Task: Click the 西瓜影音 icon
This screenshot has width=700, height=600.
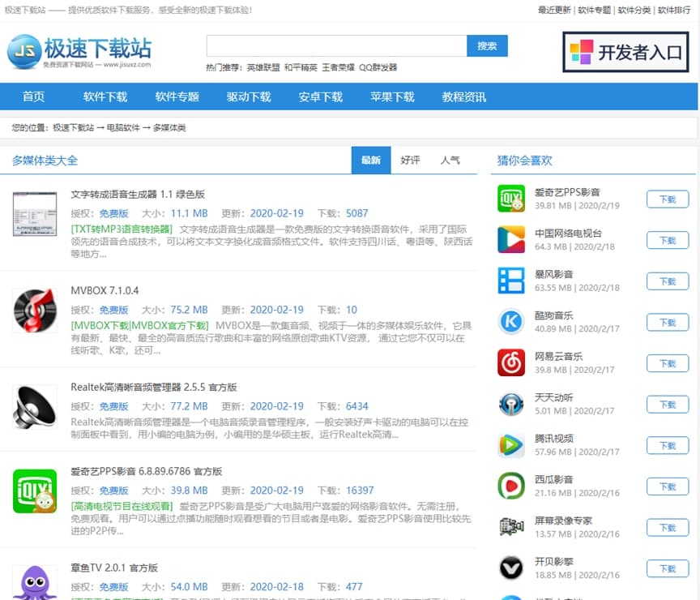Action: pos(511,486)
